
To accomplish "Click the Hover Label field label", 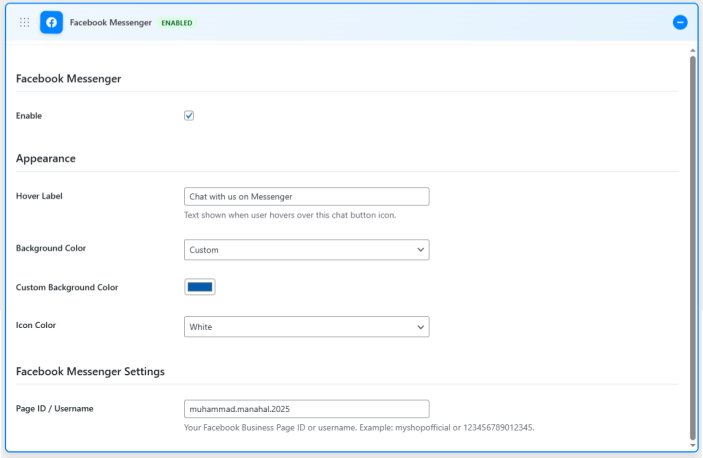I will coord(39,196).
